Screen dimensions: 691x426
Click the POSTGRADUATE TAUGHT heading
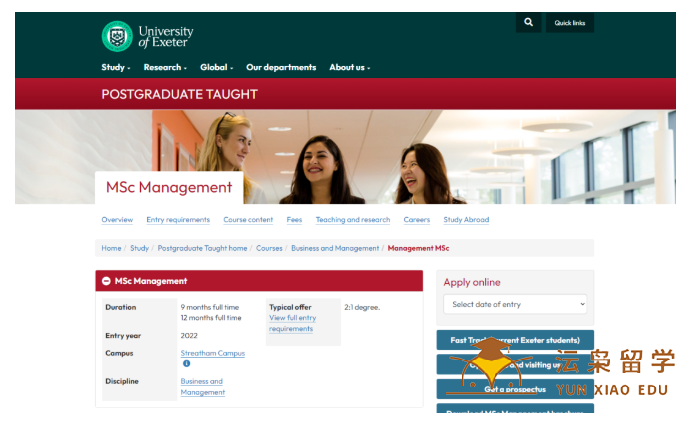(179, 94)
